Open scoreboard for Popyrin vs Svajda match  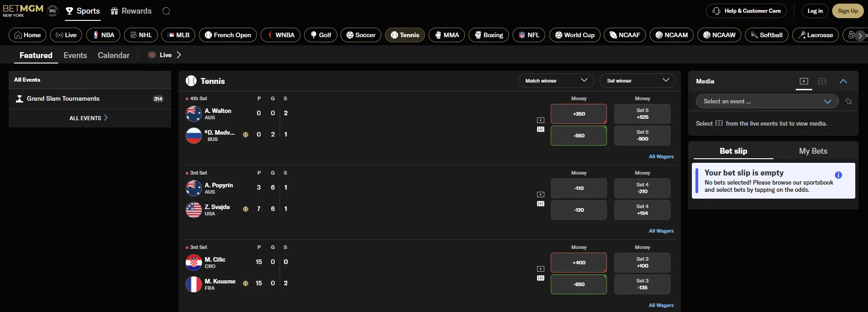coord(541,204)
